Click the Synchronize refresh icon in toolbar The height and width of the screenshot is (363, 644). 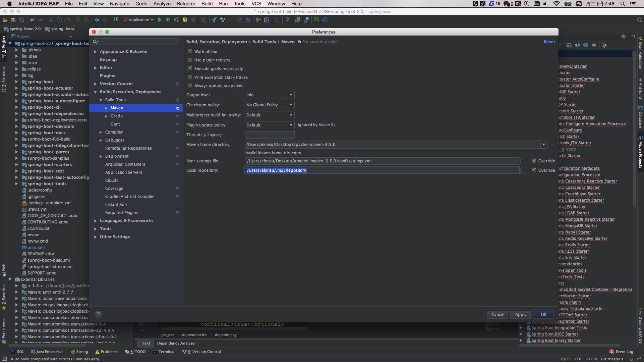click(x=22, y=20)
